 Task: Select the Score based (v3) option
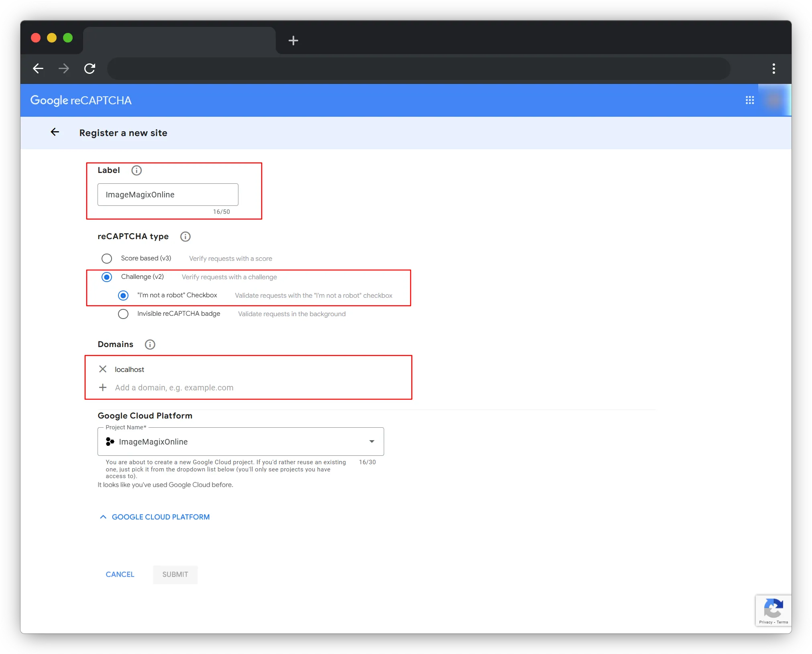[107, 258]
